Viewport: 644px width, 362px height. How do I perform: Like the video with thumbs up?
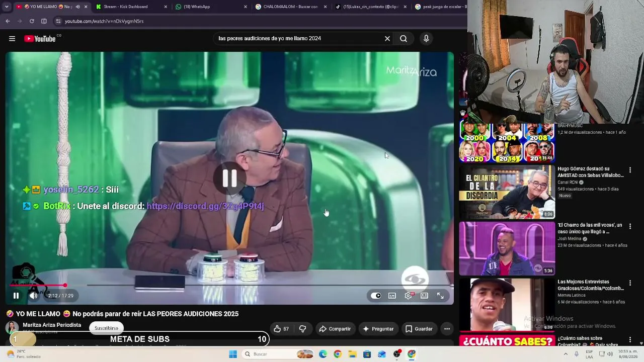coord(281,329)
